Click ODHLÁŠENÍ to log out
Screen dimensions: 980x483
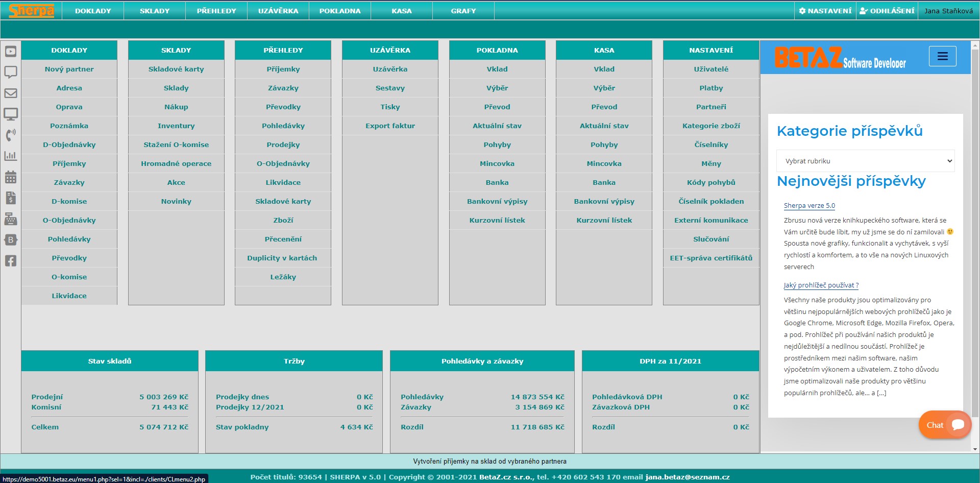point(887,11)
